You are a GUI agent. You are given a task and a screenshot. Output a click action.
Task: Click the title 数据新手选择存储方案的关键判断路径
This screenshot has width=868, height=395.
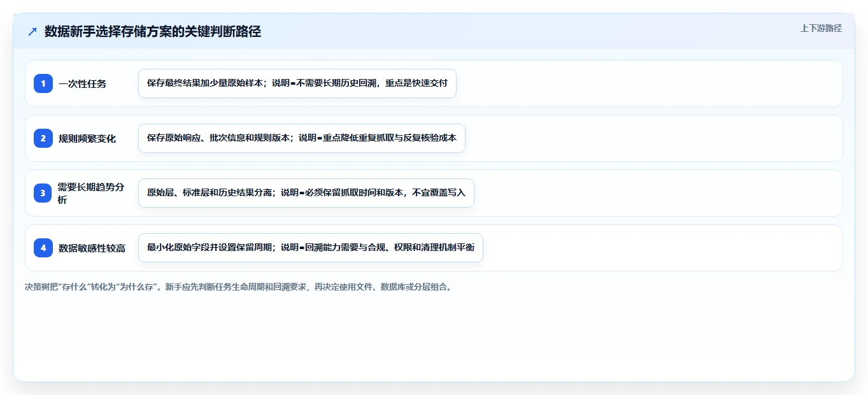tap(153, 32)
